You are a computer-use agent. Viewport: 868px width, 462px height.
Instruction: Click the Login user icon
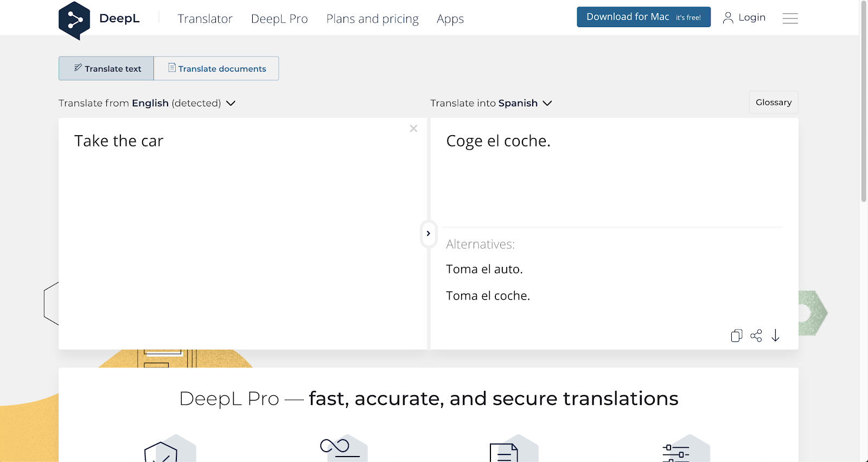click(728, 18)
